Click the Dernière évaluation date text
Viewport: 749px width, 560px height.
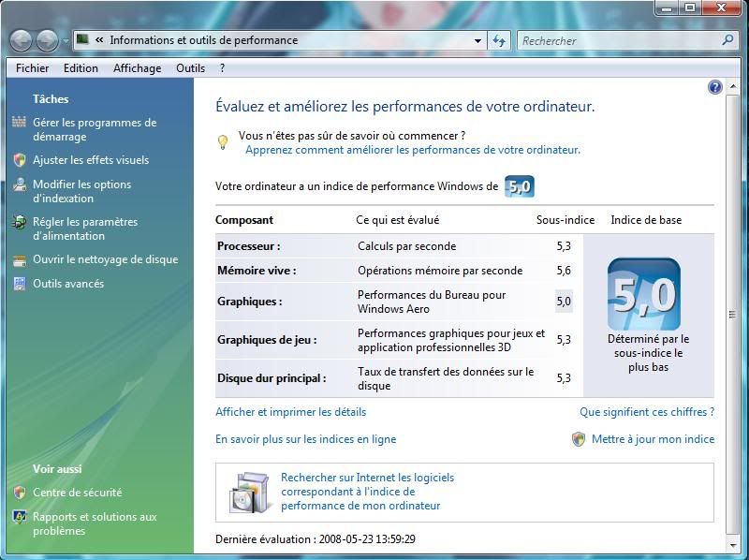316,539
